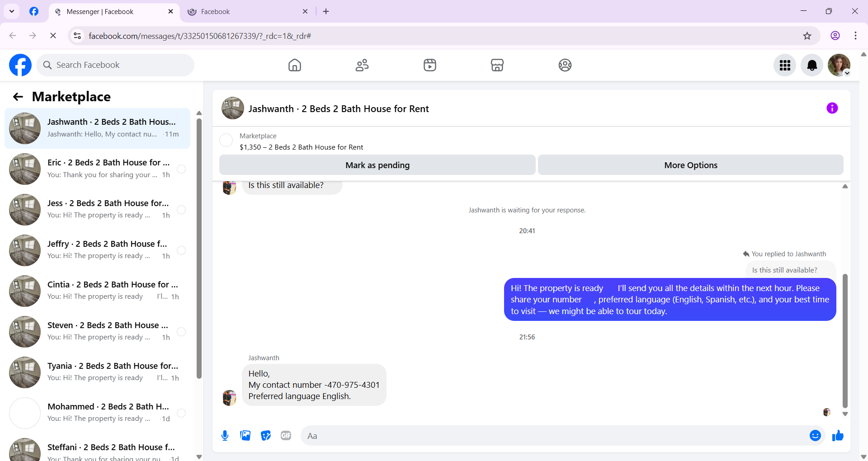Open the $1,350 – 2 Beds 2 Bath listing link
This screenshot has width=868, height=461.
(x=301, y=147)
